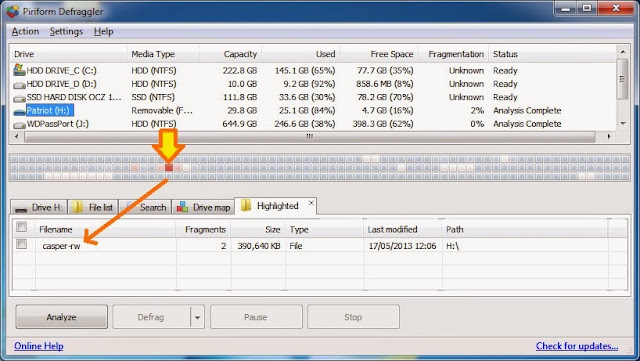Click Check for updates link
The height and width of the screenshot is (361, 640).
pos(577,346)
